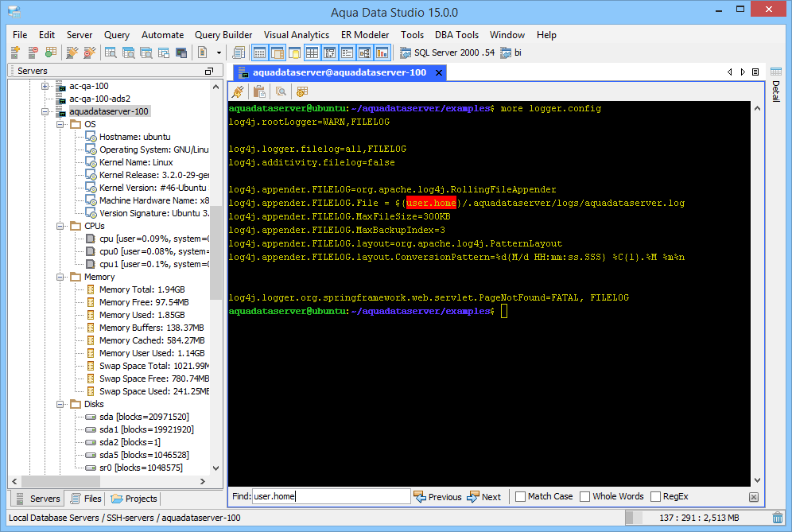Click the Disconnect plug icon in main toolbar
Image resolution: width=792 pixels, height=532 pixels.
click(89, 52)
